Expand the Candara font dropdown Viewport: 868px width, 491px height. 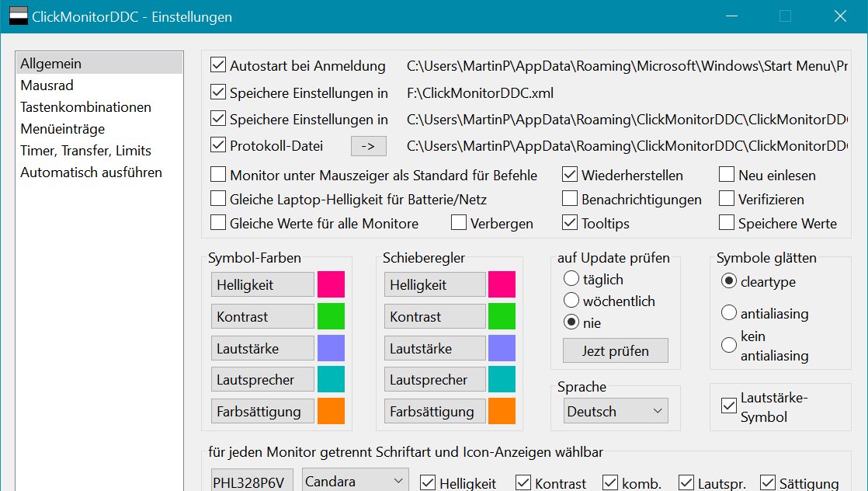pyautogui.click(x=355, y=482)
